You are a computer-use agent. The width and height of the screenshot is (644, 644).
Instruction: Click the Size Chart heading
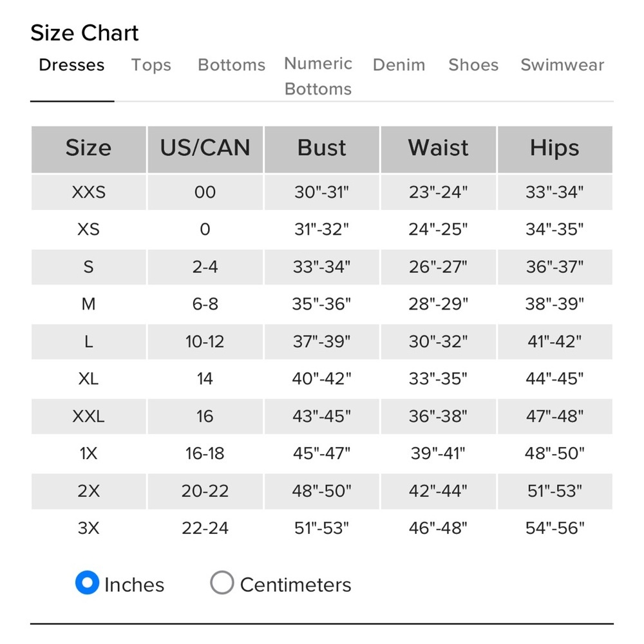[x=84, y=33]
